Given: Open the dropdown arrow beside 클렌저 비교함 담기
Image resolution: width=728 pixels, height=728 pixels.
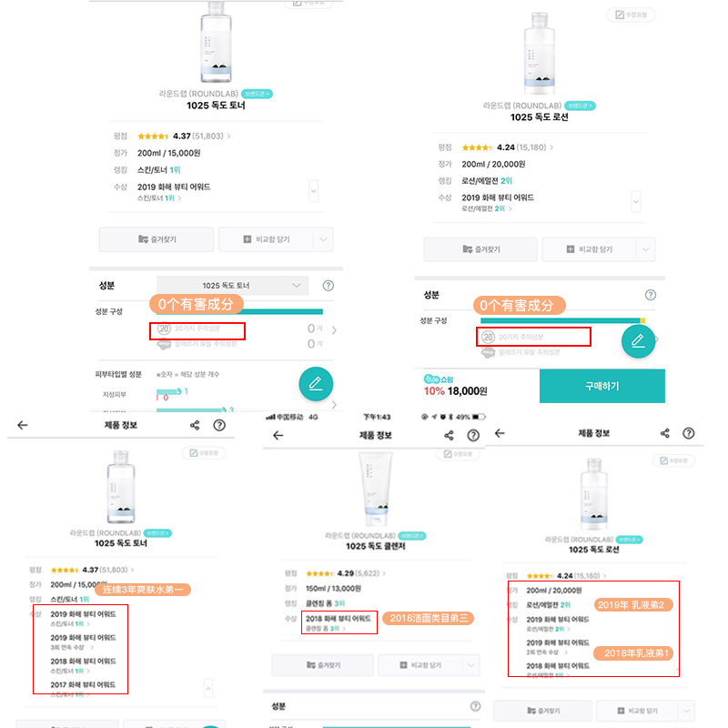Looking at the screenshot, I should 470,664.
